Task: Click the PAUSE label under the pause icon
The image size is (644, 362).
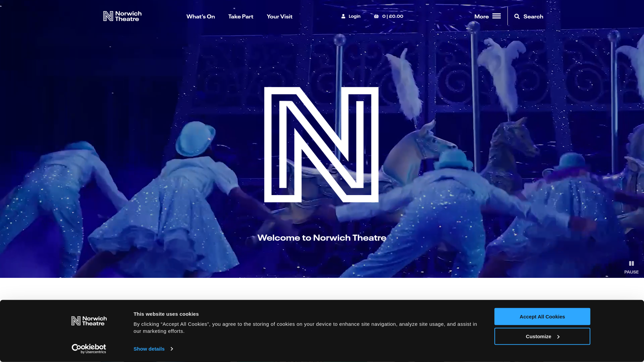Action: click(631, 272)
